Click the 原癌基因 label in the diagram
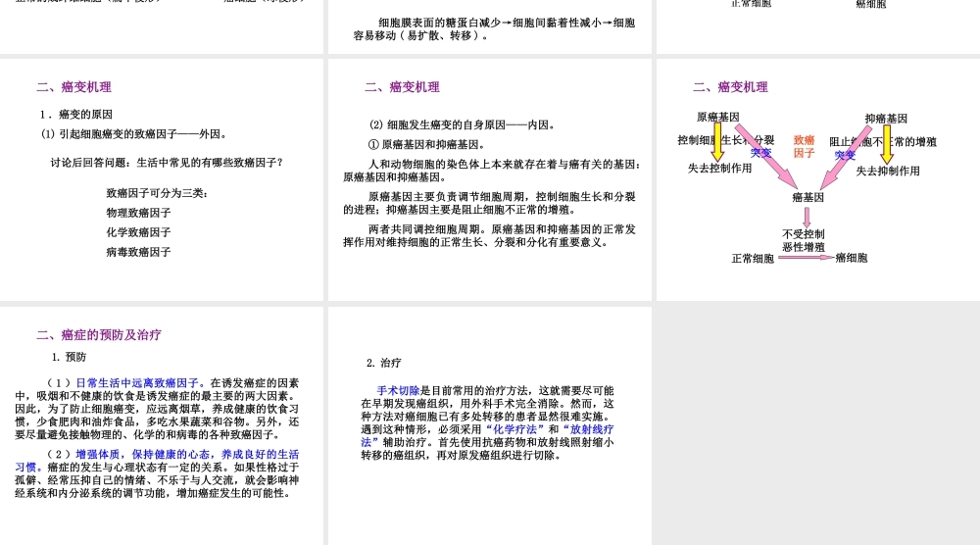 pos(718,117)
